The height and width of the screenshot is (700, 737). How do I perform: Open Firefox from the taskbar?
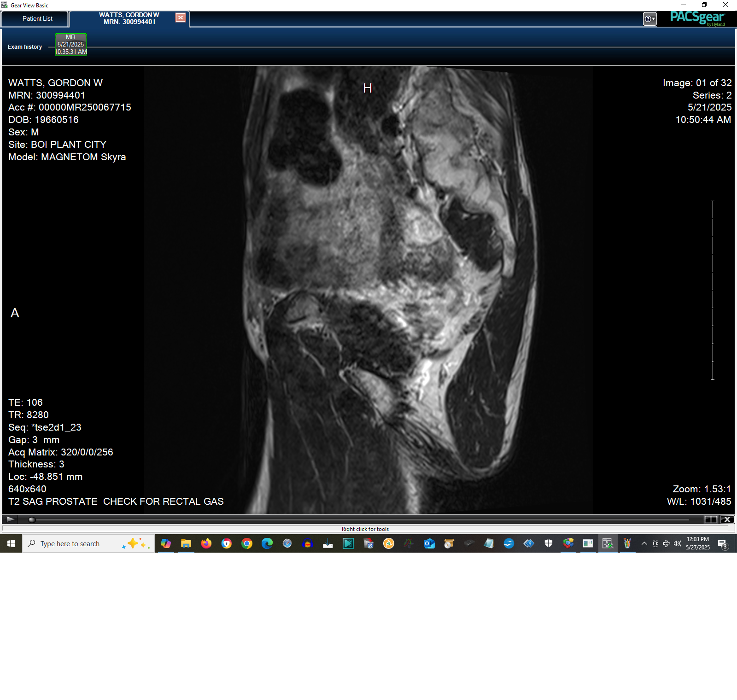206,543
